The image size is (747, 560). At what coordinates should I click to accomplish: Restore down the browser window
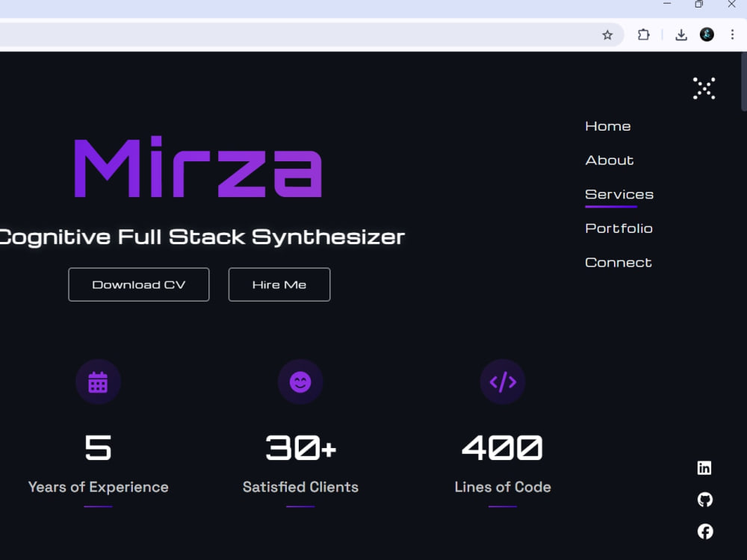698,4
